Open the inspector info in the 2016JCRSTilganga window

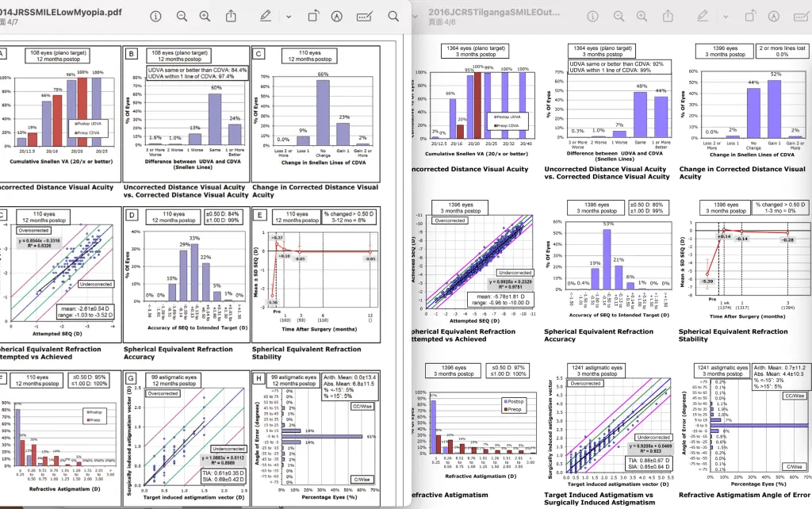[592, 17]
